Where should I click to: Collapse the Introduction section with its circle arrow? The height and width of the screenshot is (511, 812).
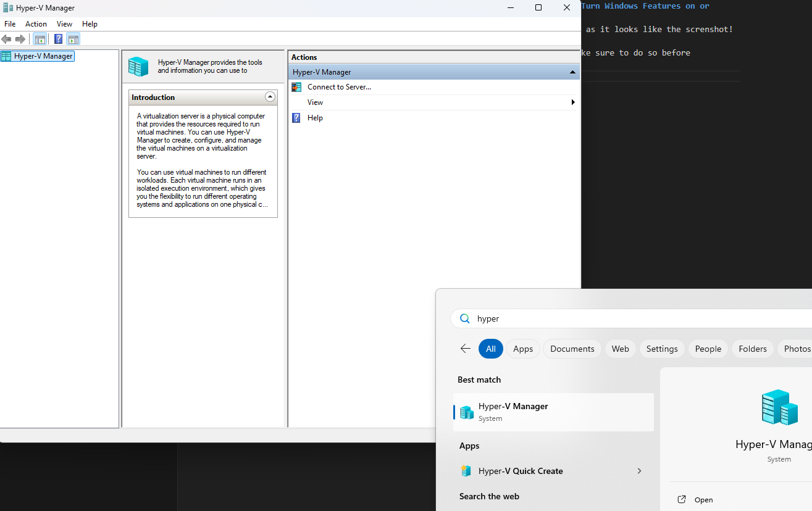(x=270, y=96)
